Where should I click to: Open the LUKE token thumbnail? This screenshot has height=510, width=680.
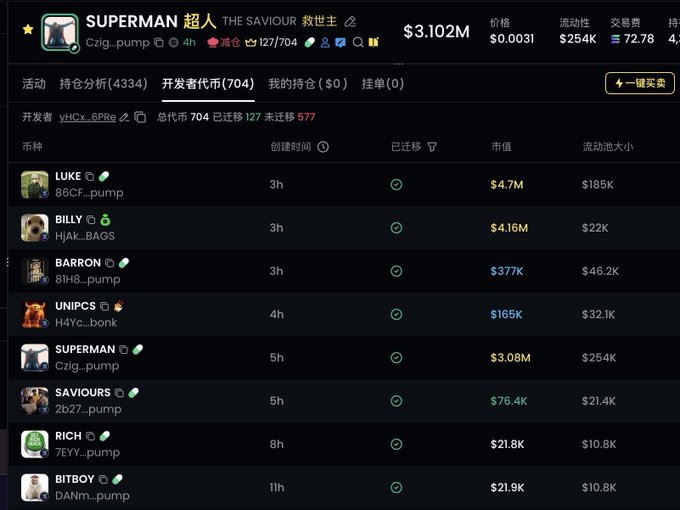click(35, 185)
